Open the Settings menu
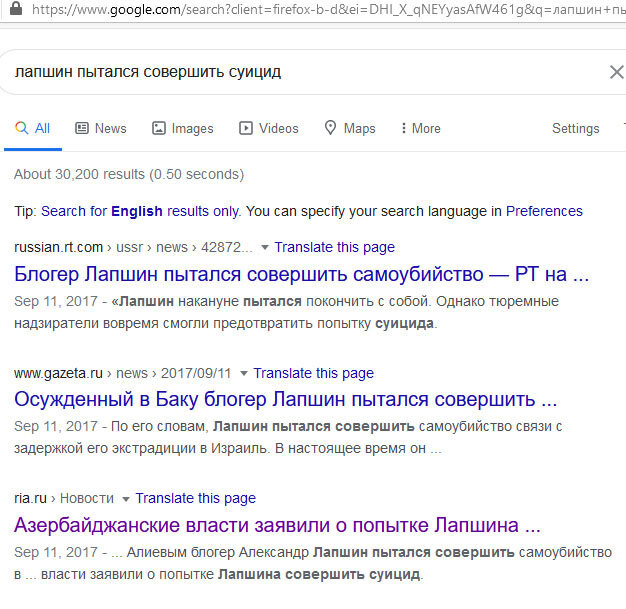Screen dimensions: 626x609 click(x=576, y=128)
